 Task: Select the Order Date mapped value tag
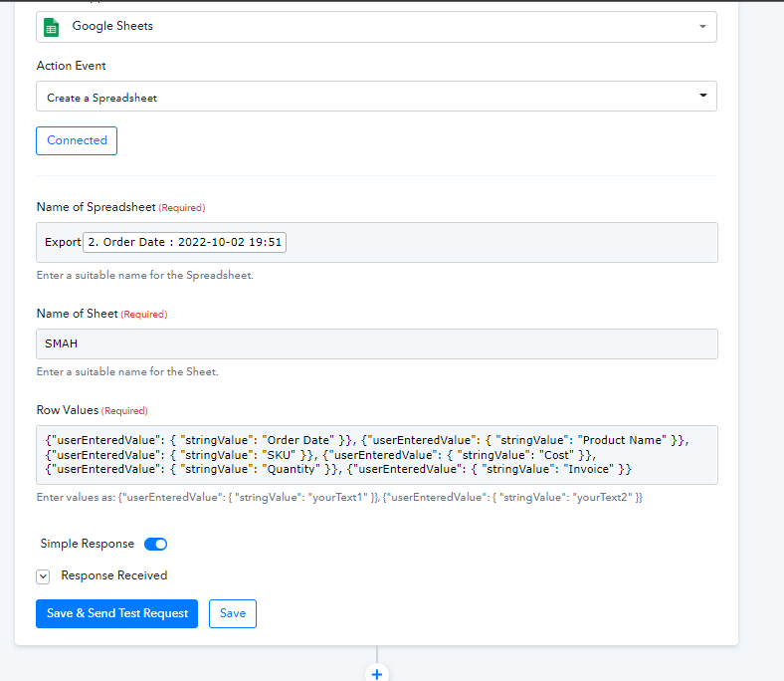tap(184, 242)
